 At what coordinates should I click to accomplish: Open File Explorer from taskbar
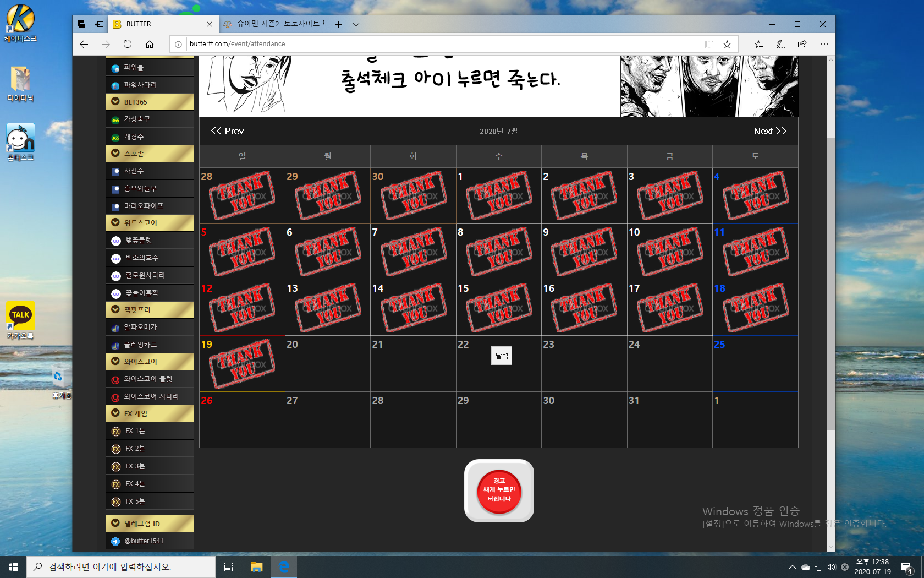coord(256,566)
